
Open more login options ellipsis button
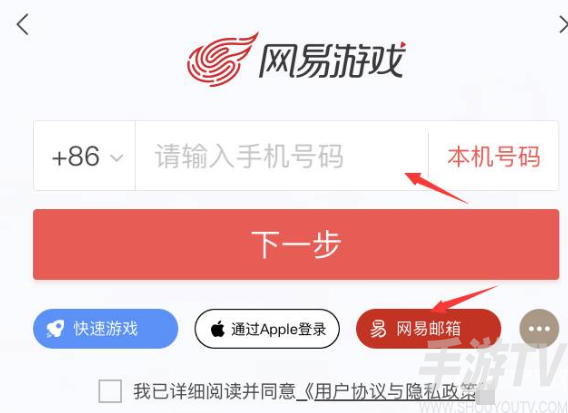coord(539,329)
